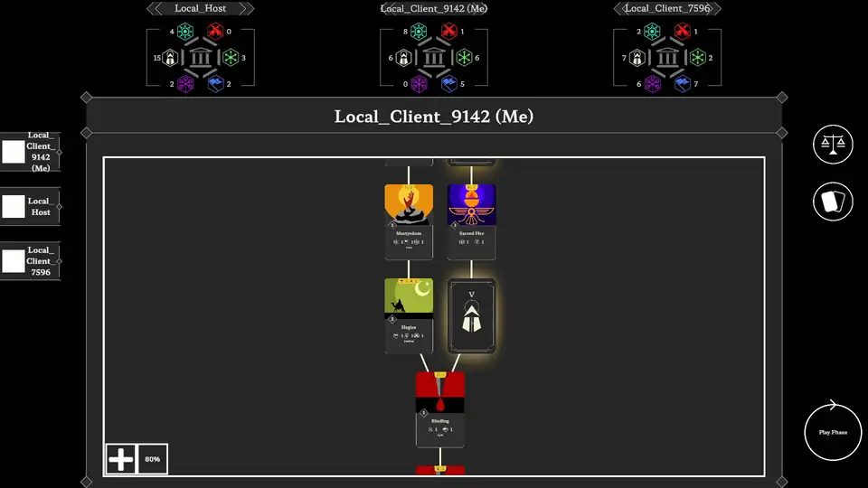Click Local_Client_9142's purple hexagon icon
The image size is (868, 488).
[419, 84]
